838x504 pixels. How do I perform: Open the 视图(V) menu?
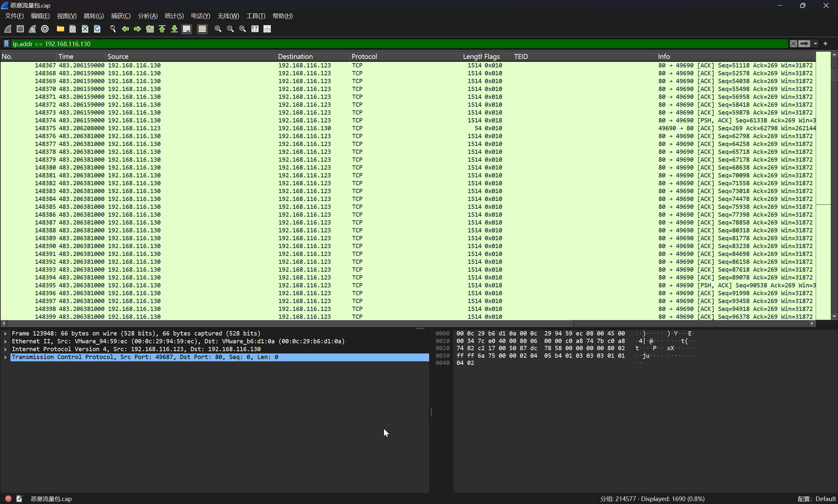coord(66,16)
